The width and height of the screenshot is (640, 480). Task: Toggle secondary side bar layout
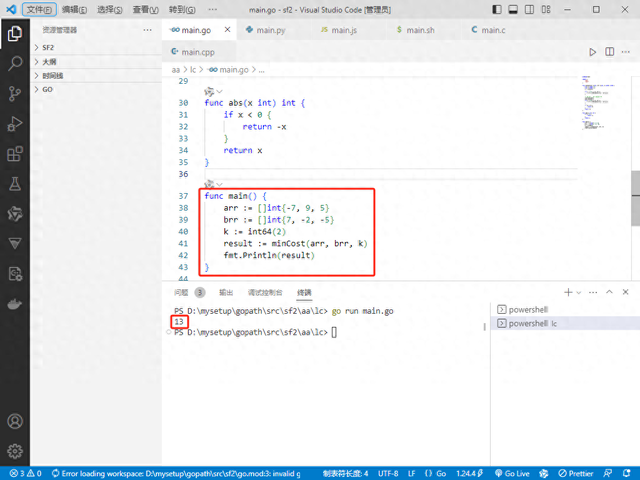coord(529,9)
